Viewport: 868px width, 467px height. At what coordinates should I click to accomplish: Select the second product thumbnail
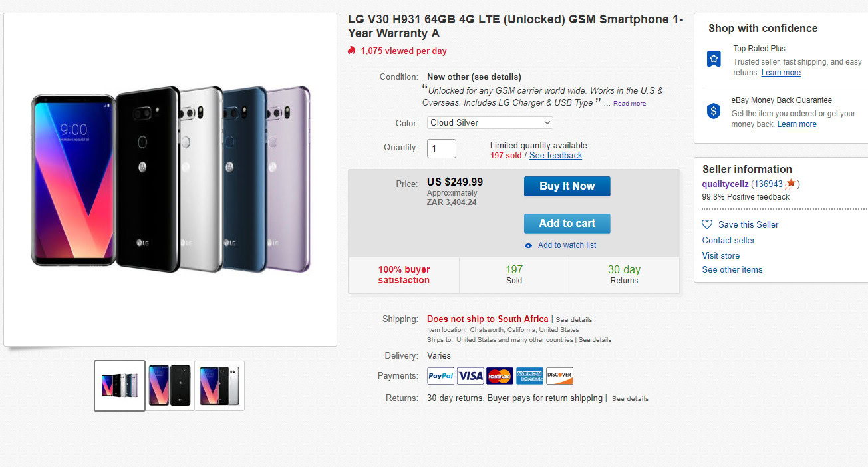click(x=170, y=386)
